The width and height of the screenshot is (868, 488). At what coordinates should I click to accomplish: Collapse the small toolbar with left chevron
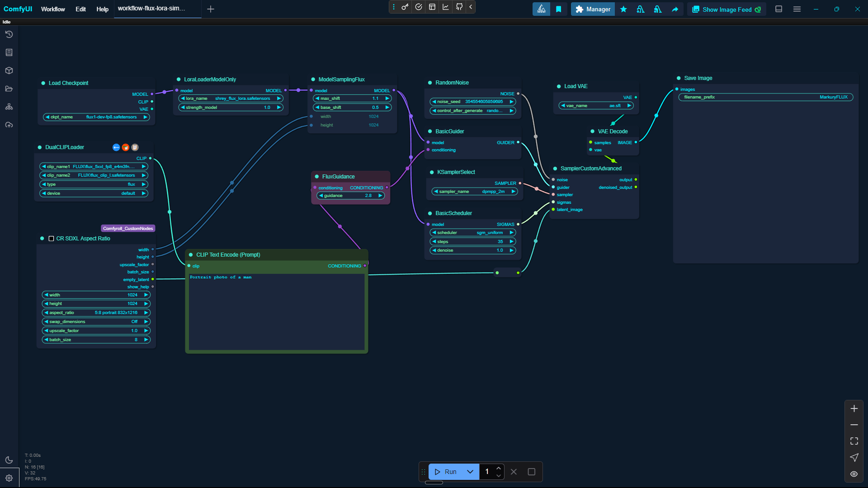tap(471, 7)
